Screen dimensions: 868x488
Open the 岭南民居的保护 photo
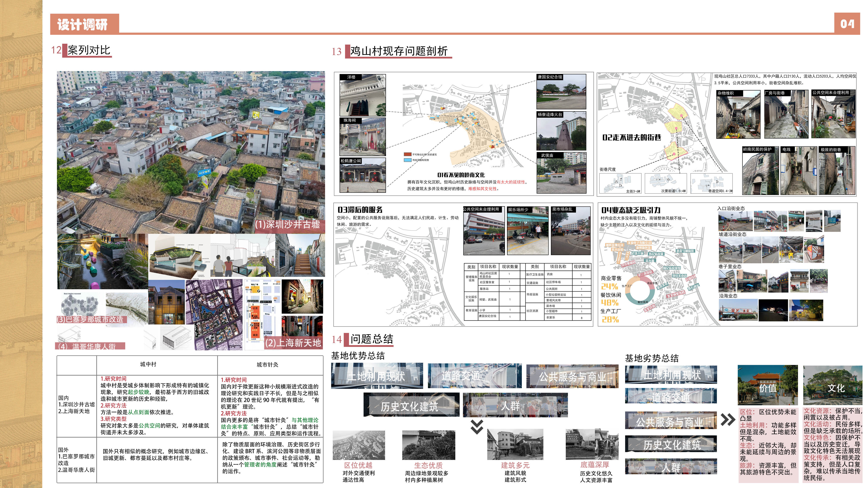pos(761,170)
